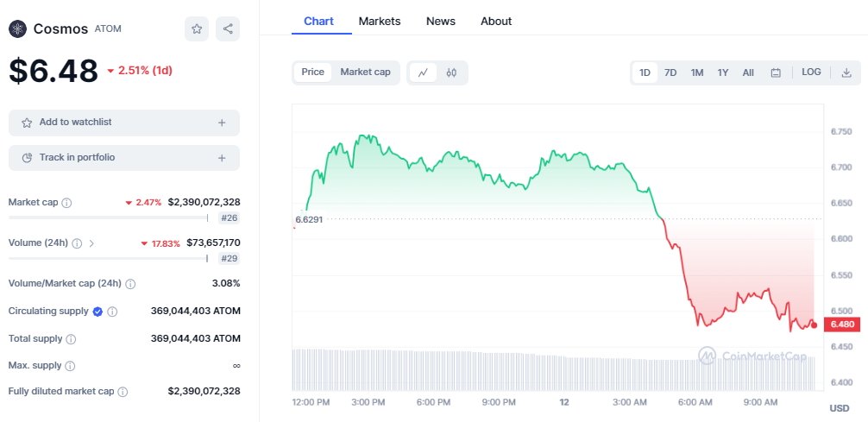Select the 7D time range
Image resolution: width=868 pixels, height=422 pixels.
click(670, 72)
